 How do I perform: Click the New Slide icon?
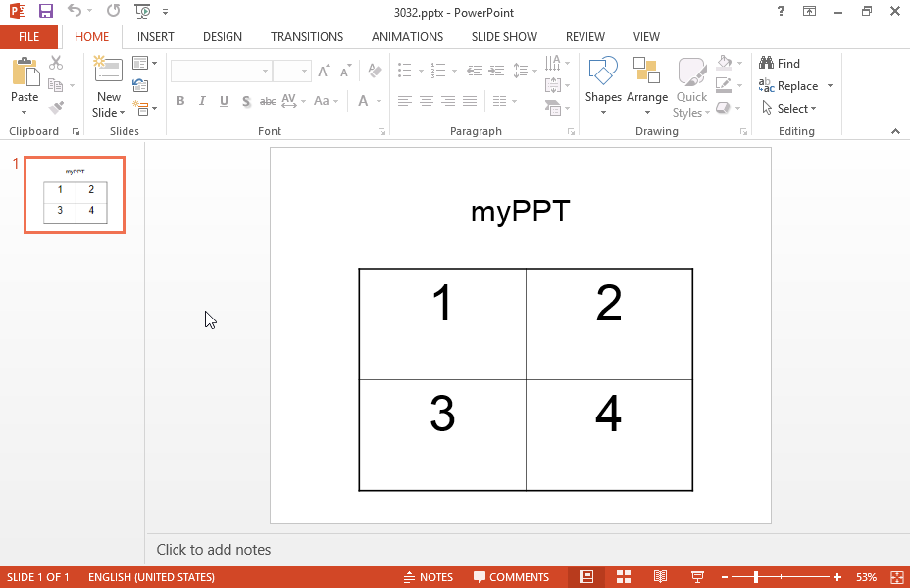pos(108,71)
